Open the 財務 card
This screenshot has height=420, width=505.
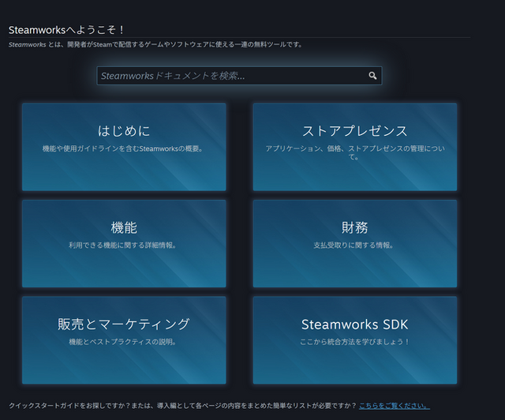pos(355,243)
